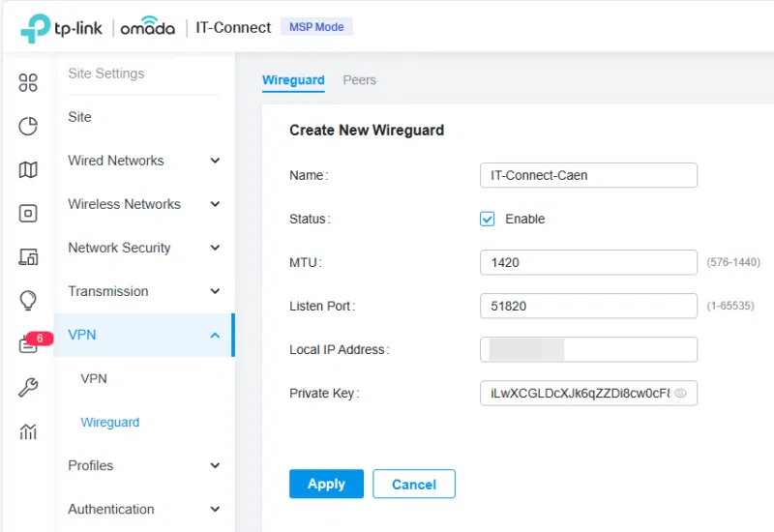
Task: Open the Clients icon in sidebar
Action: coord(28,257)
